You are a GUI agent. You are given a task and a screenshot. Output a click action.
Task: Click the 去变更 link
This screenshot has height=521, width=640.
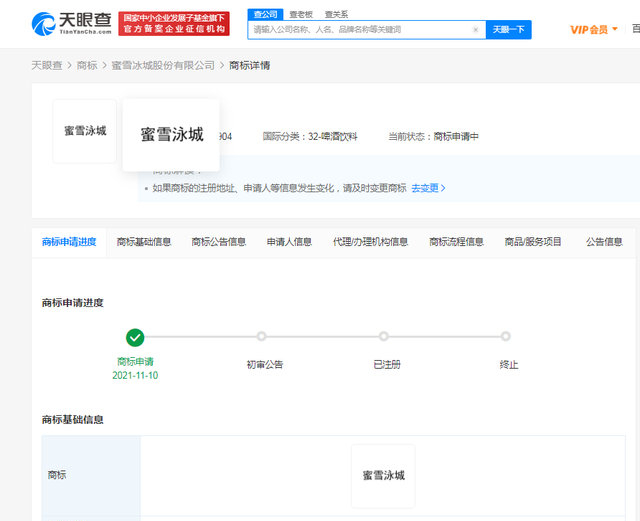(428, 188)
